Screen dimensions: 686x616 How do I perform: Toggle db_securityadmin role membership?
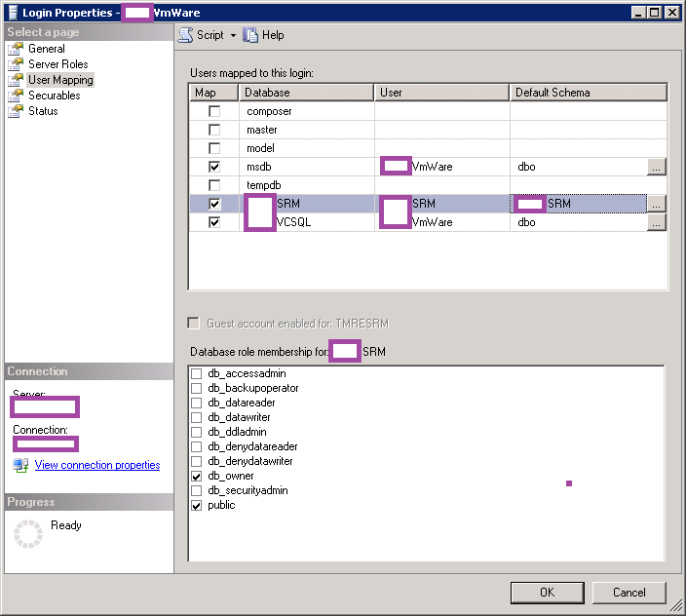[197, 490]
